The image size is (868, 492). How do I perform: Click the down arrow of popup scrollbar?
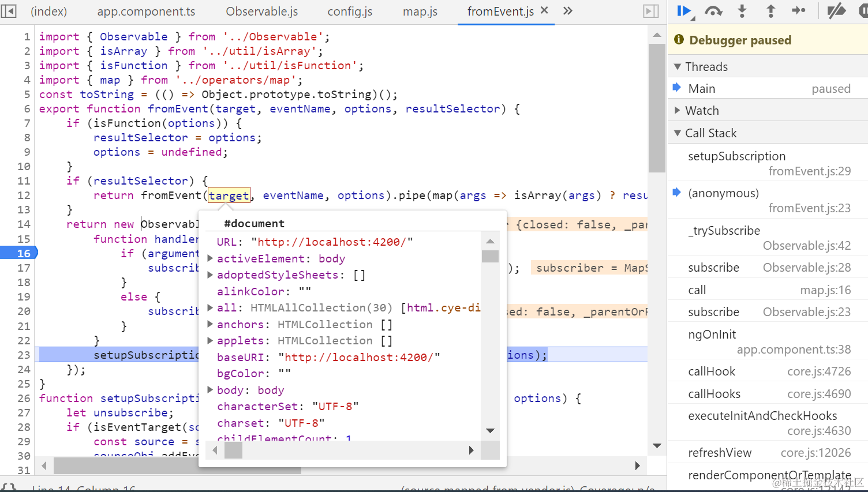click(490, 430)
